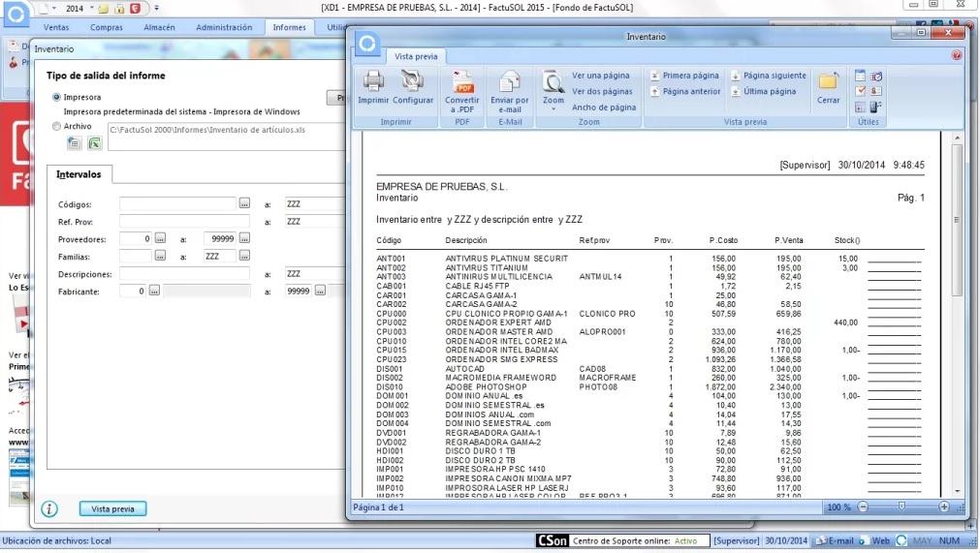This screenshot has height=553, width=980.
Task: Click the E-mail status bar link
Action: click(835, 540)
